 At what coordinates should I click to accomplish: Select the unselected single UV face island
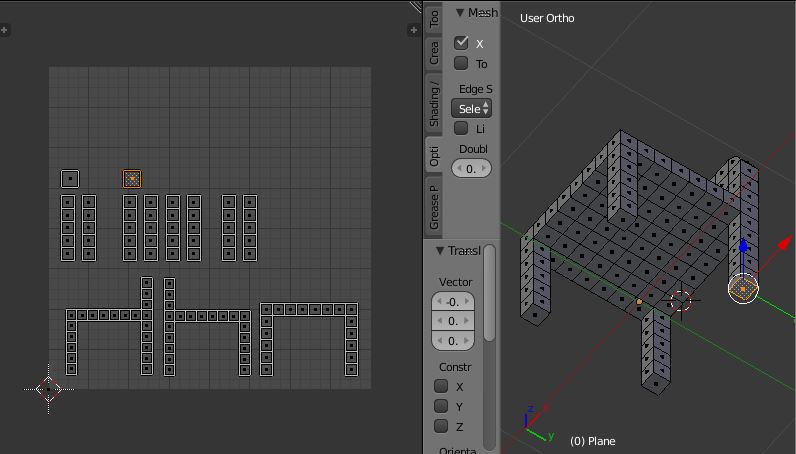(70, 179)
